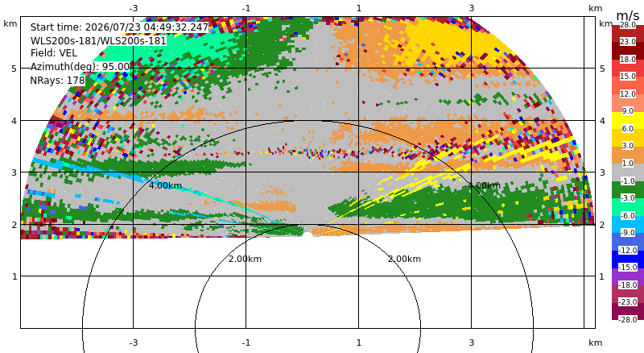Click the m/s units label
This screenshot has width=644, height=353.
coord(628,15)
